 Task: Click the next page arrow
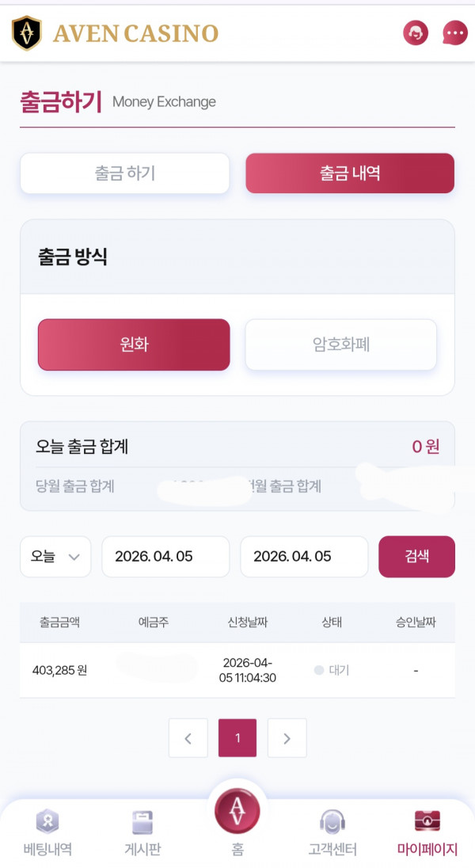[287, 737]
